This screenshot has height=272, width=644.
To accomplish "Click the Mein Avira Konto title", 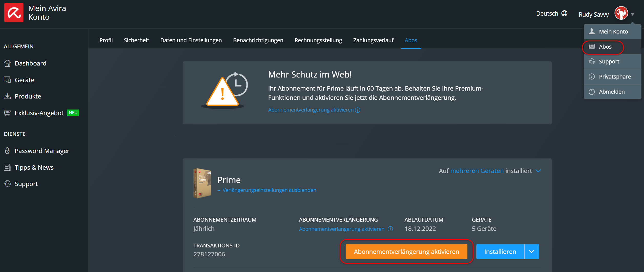I will (47, 13).
